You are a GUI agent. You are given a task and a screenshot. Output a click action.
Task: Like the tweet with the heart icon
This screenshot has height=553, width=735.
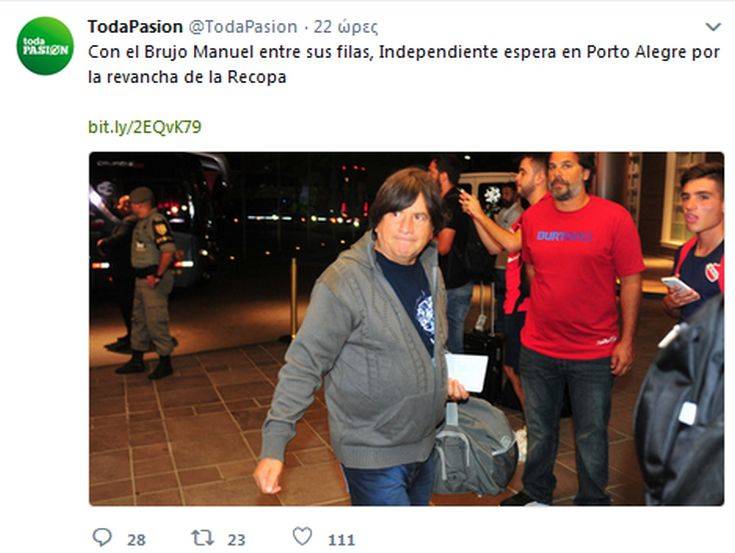[x=302, y=537]
